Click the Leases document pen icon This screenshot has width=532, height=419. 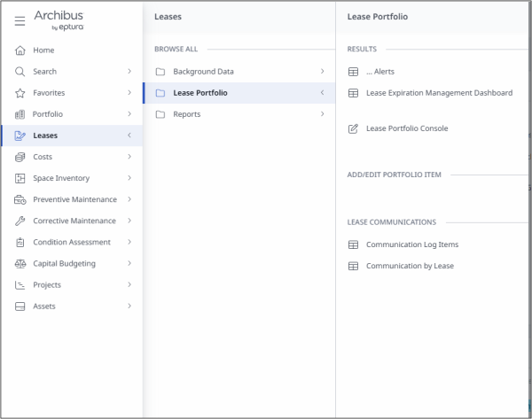pos(20,136)
